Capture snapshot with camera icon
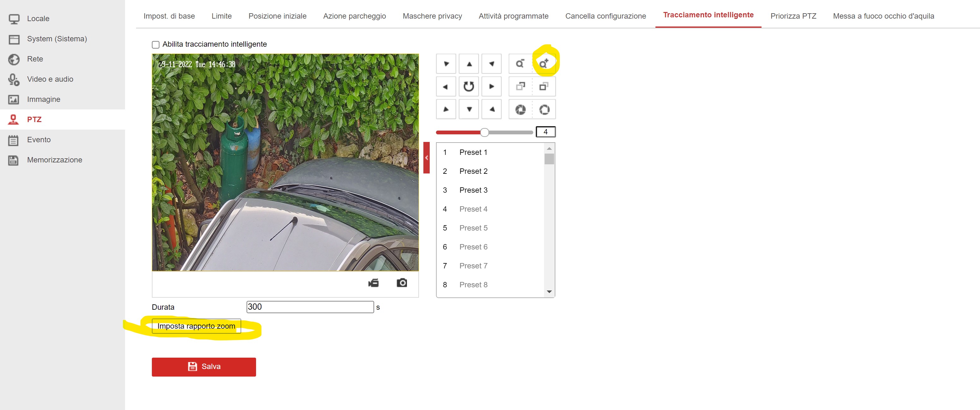Screen dimensions: 980x410 pyautogui.click(x=402, y=283)
